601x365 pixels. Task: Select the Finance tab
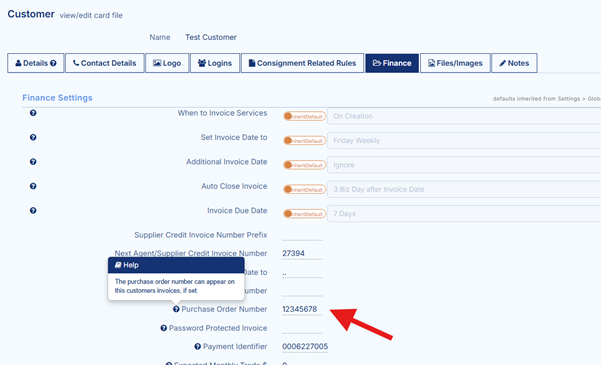(x=392, y=63)
